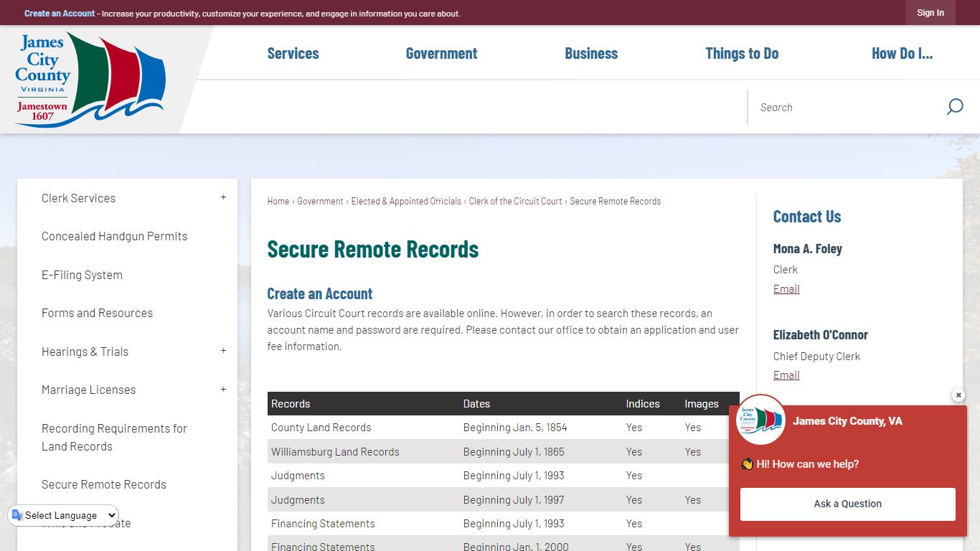980x551 pixels.
Task: Expand the Hearings & Trials submenu
Action: coord(223,351)
